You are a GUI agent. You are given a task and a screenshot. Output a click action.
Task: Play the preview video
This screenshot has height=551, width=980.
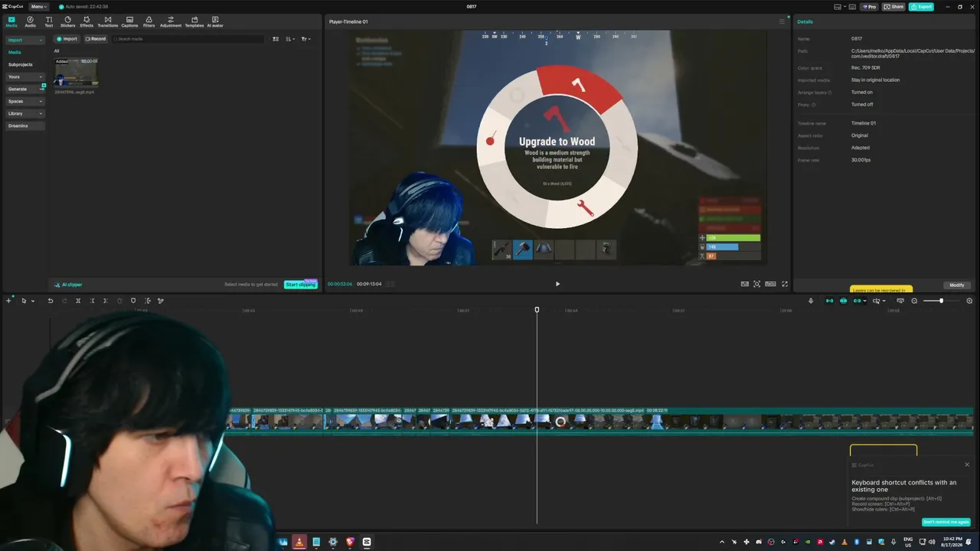(x=557, y=284)
